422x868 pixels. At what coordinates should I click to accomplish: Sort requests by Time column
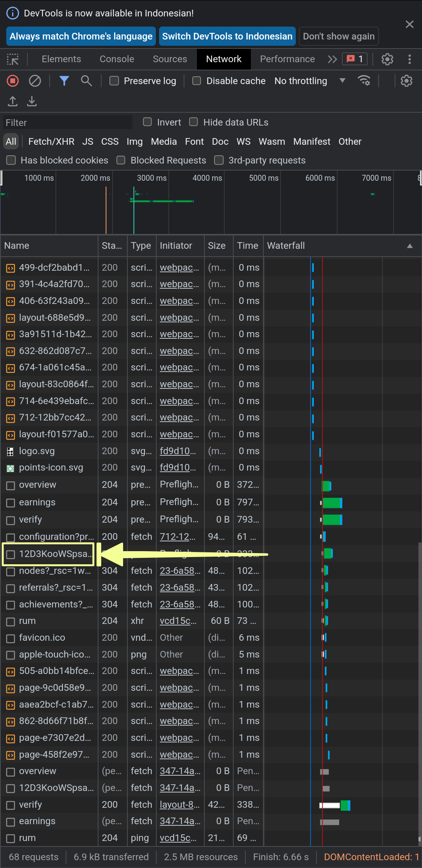point(248,246)
